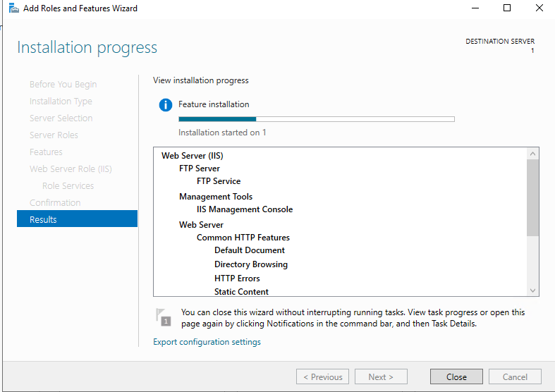Close the wizard using the title bar X

[x=539, y=8]
